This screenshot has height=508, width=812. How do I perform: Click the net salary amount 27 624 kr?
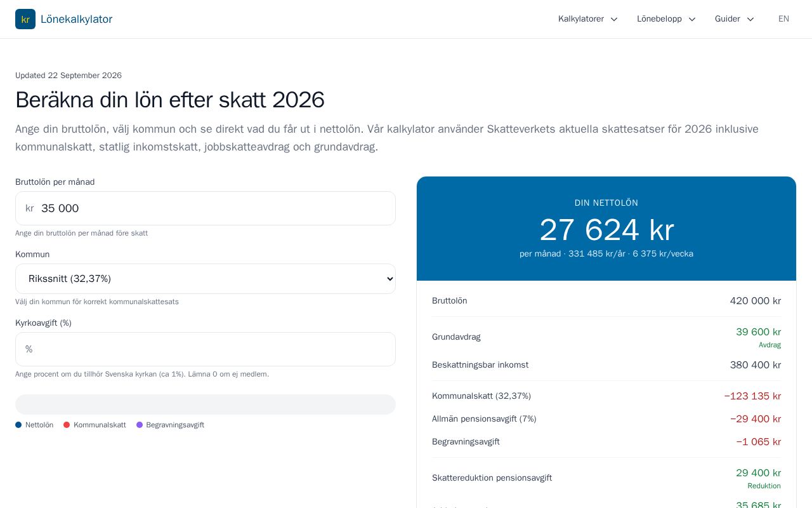606,230
